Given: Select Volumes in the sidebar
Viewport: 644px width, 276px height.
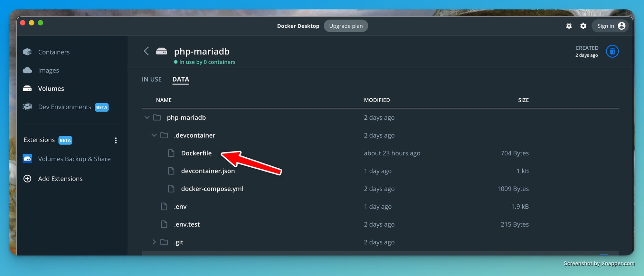Looking at the screenshot, I should tap(51, 88).
